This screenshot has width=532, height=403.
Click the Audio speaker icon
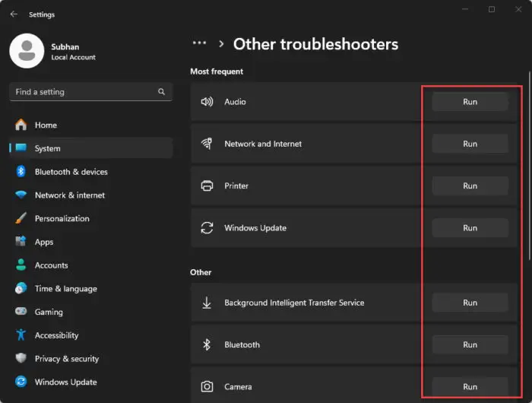[207, 102]
